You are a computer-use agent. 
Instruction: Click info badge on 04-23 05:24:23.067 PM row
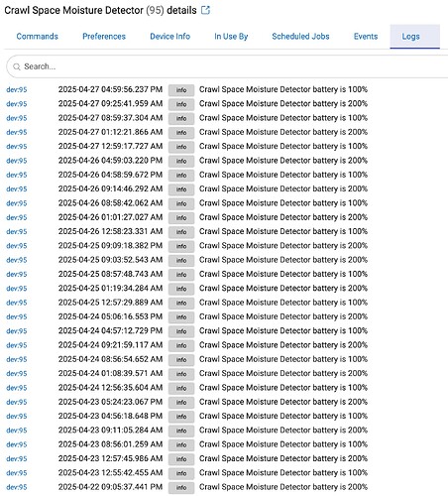click(181, 403)
